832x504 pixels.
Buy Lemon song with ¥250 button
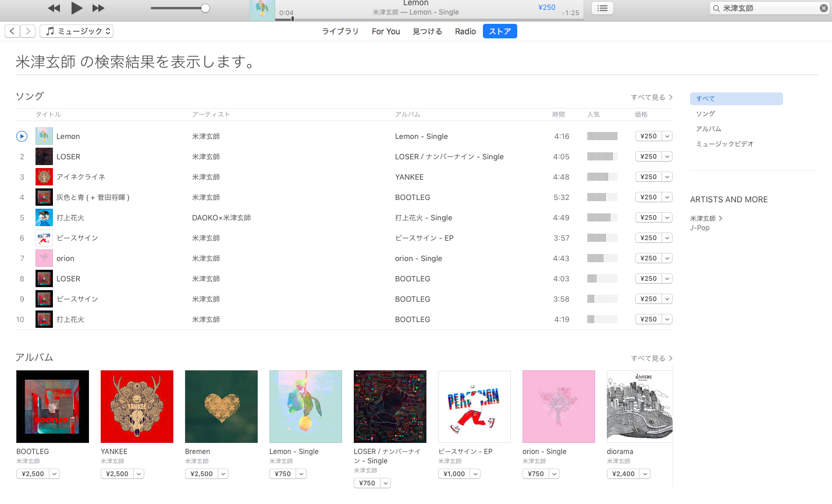pyautogui.click(x=649, y=136)
